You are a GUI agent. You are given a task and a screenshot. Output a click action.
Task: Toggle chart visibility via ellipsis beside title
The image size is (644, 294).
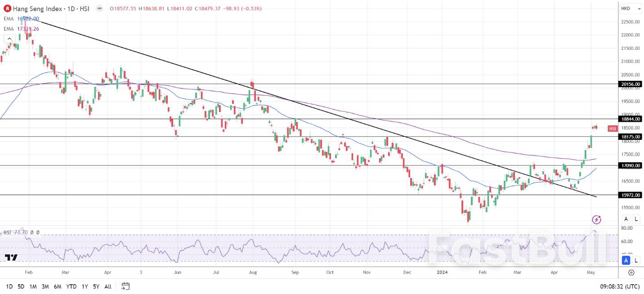pyautogui.click(x=99, y=9)
